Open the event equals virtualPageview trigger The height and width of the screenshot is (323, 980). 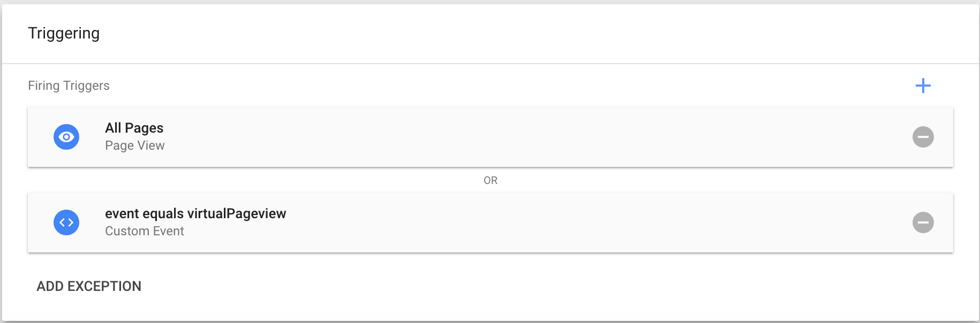pyautogui.click(x=195, y=213)
